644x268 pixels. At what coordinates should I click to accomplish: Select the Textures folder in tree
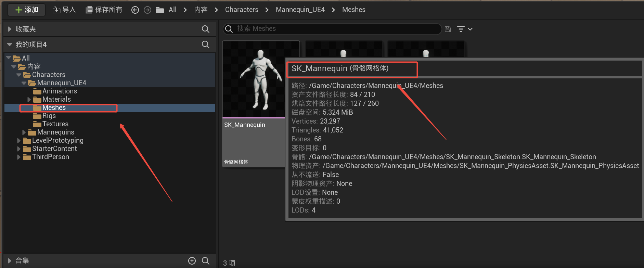click(55, 124)
